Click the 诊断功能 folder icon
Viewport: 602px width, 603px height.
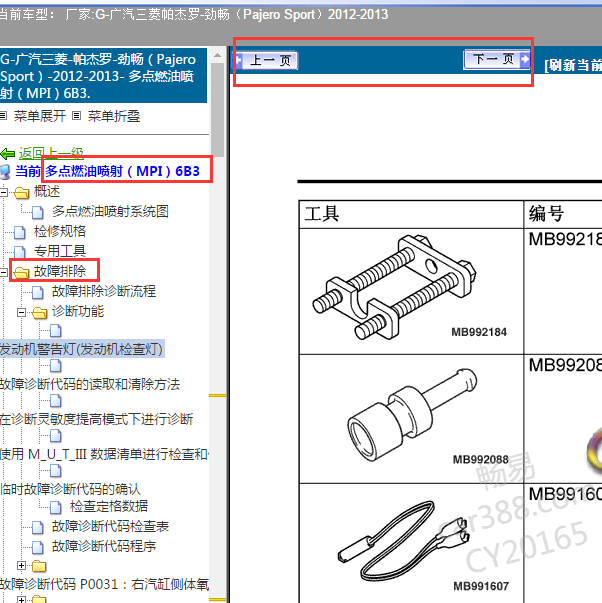click(x=40, y=312)
